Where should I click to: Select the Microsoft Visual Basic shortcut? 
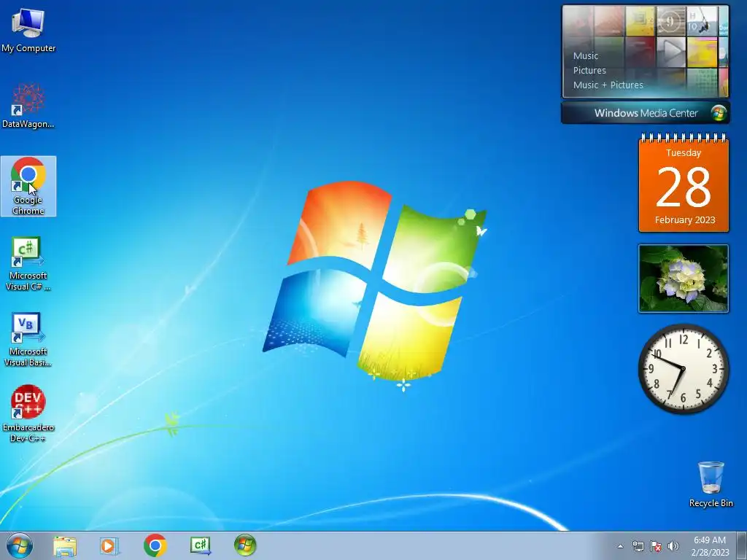28,340
